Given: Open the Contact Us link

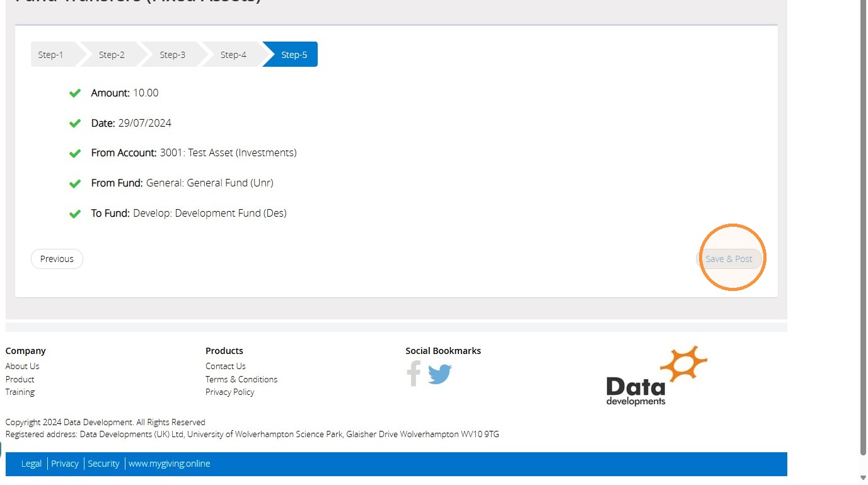Looking at the screenshot, I should click(x=226, y=366).
